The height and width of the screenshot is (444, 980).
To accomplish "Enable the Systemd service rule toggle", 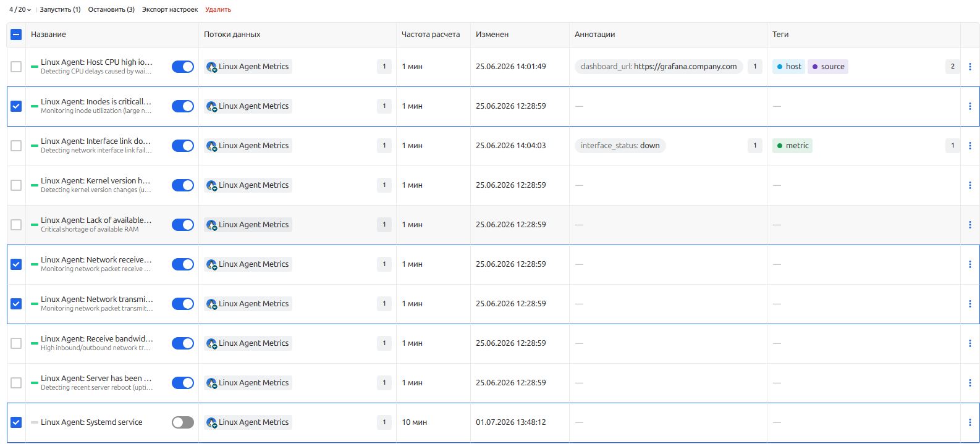I will click(x=183, y=422).
